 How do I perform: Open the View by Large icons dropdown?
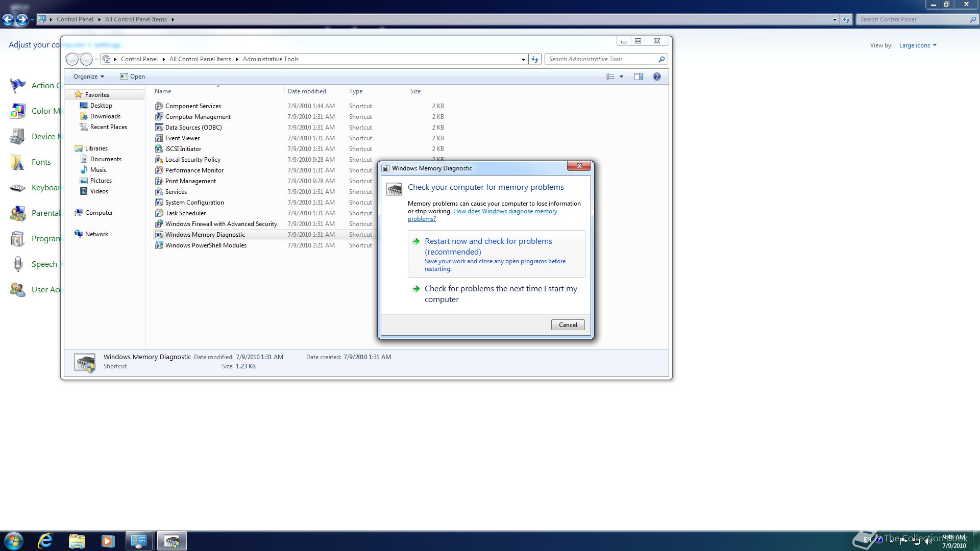[x=918, y=45]
